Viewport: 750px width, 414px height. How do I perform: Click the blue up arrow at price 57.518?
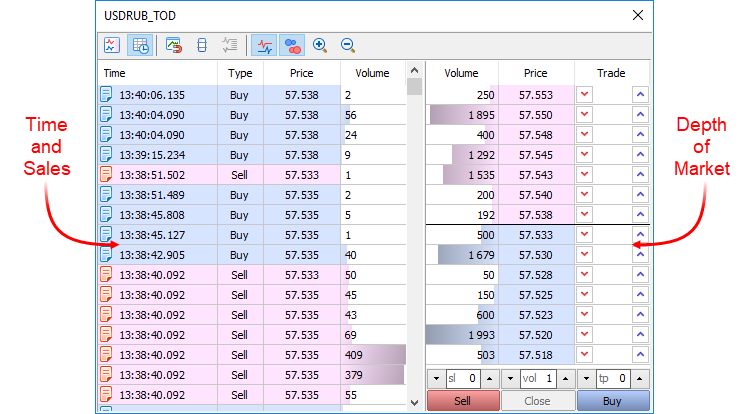tap(640, 355)
